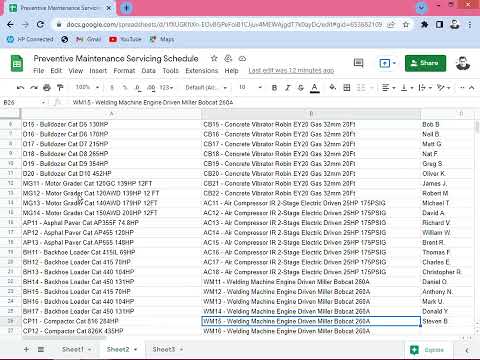Open browser extensions puzzle icon
The height and width of the screenshot is (360, 480).
tap(424, 24)
